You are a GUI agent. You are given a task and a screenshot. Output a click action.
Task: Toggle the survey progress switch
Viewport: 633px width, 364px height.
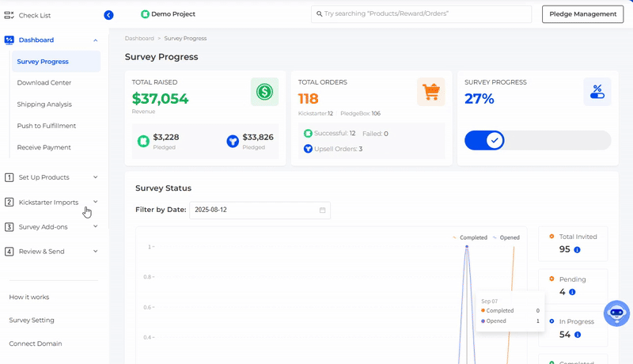click(494, 141)
